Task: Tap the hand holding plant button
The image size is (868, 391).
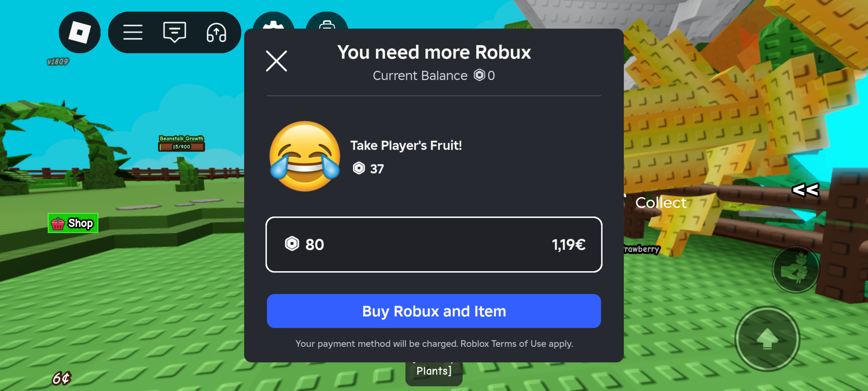Action: [x=796, y=269]
